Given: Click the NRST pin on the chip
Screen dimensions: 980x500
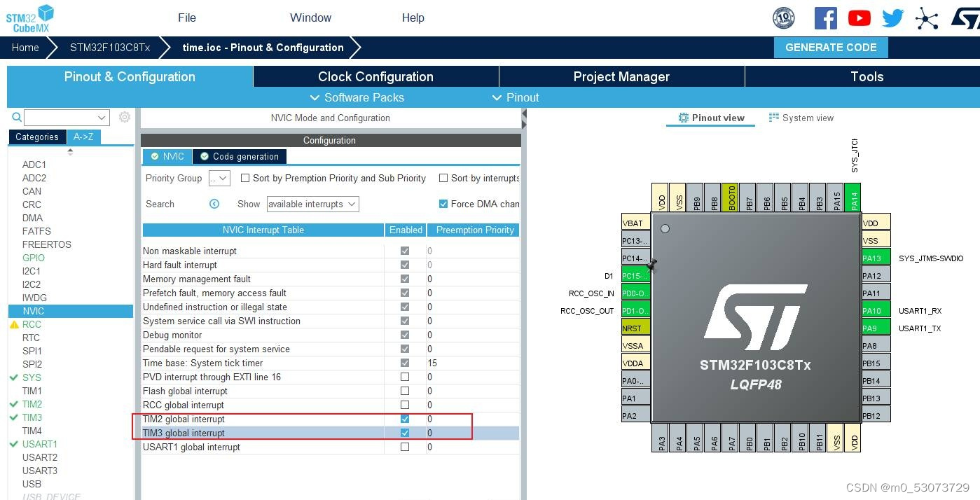Looking at the screenshot, I should [636, 328].
